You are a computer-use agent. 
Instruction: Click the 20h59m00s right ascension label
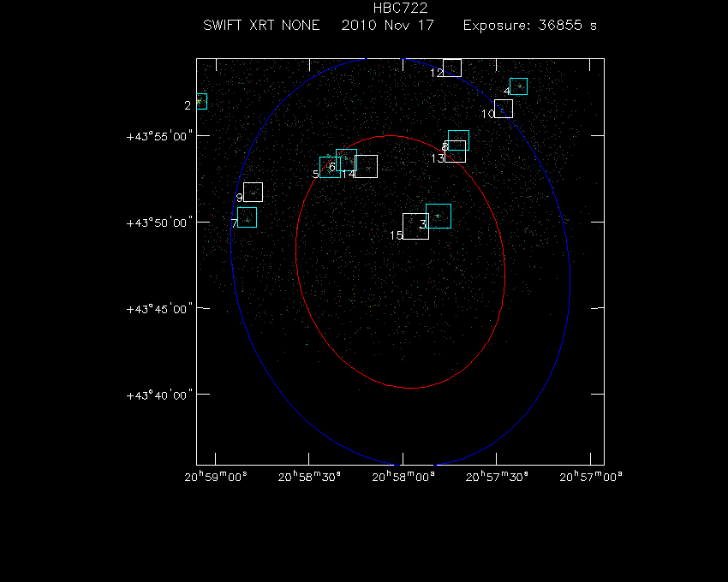(x=216, y=477)
